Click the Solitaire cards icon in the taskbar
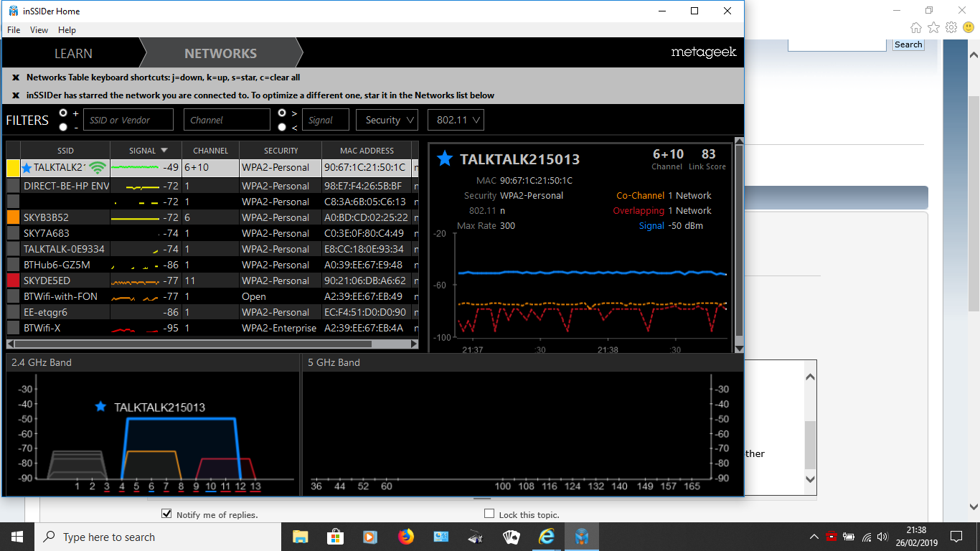The height and width of the screenshot is (551, 980). pos(511,537)
